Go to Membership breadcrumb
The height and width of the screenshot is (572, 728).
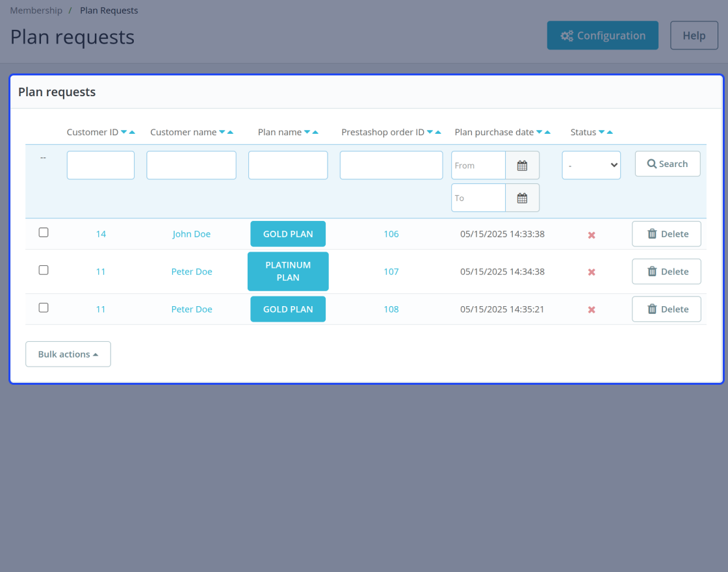coord(36,10)
